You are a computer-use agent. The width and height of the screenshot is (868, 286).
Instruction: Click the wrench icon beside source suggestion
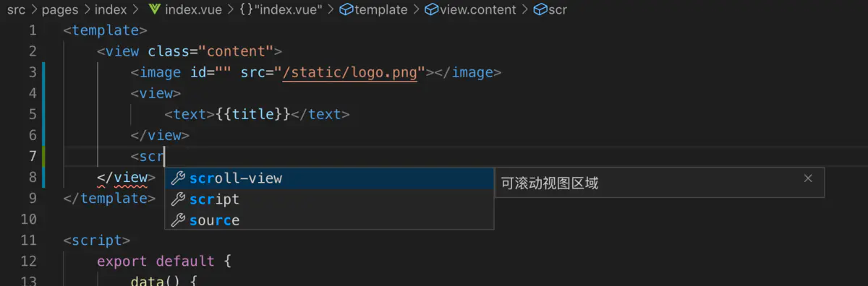pyautogui.click(x=177, y=220)
